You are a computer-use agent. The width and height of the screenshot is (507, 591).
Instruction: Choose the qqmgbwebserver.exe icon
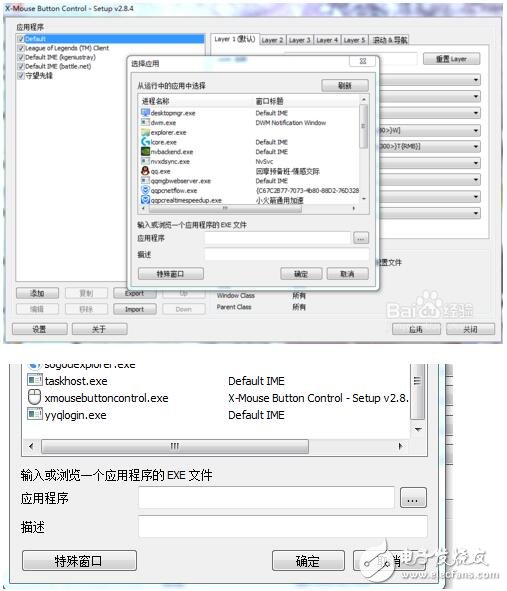coord(145,181)
